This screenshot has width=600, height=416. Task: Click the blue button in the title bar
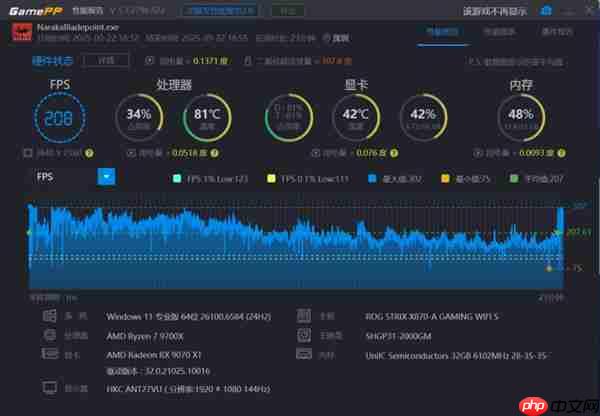[x=220, y=11]
